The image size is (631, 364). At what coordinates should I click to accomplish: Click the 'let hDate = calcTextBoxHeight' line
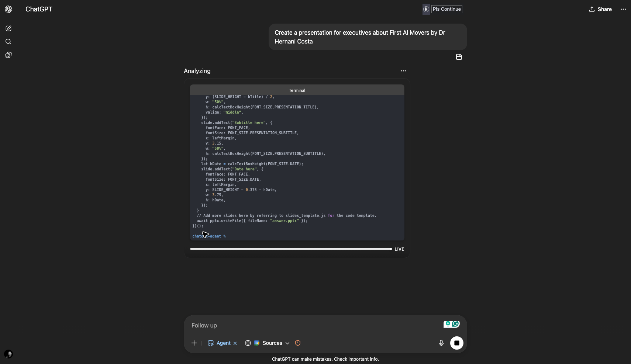tap(252, 164)
